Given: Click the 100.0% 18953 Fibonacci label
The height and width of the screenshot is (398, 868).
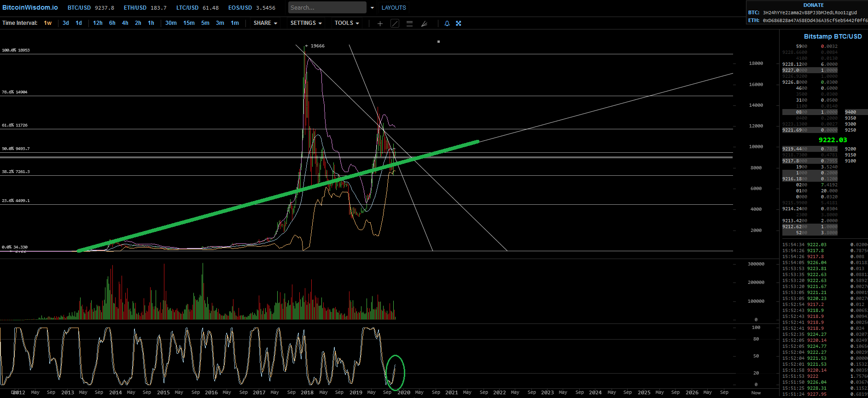Looking at the screenshot, I should (16, 50).
